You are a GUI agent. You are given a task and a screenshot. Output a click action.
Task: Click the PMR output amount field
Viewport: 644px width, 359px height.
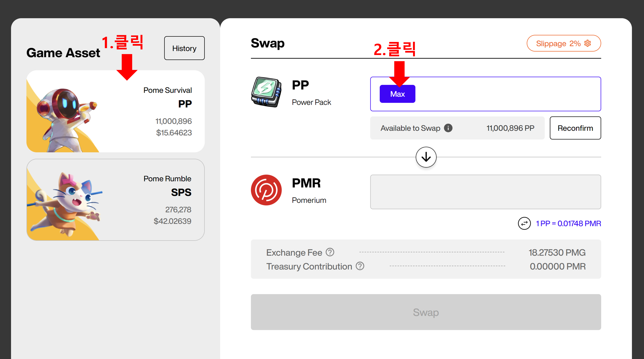click(x=485, y=192)
